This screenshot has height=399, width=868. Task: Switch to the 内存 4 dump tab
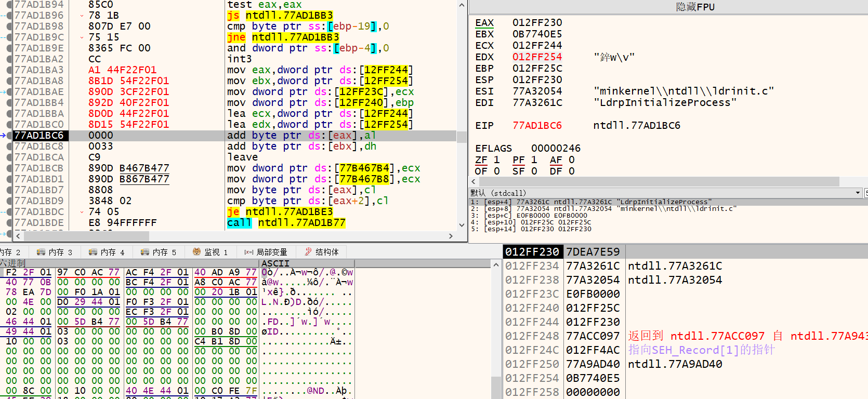point(107,252)
